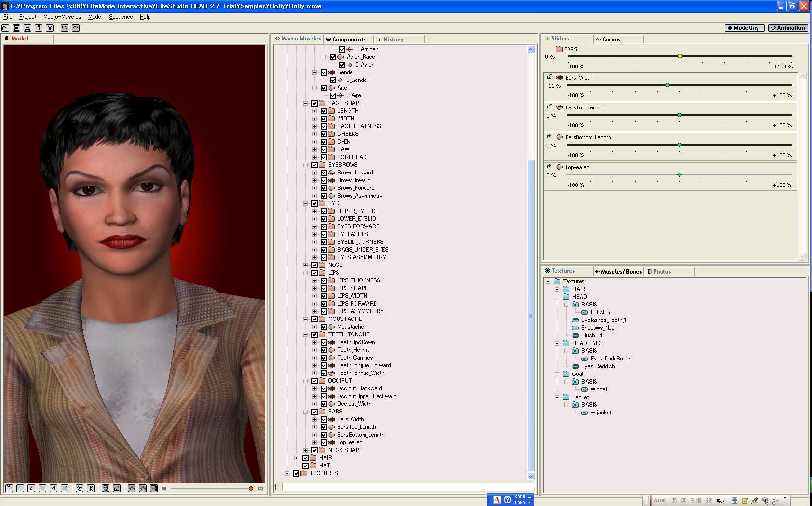Click the info 'i' toolbar icon
Image resolution: width=812 pixels, height=506 pixels.
click(x=39, y=28)
